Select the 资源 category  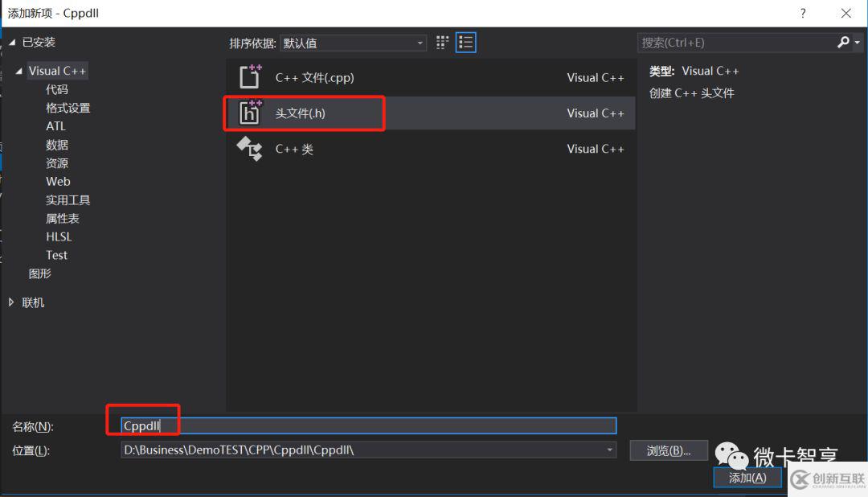click(x=57, y=163)
